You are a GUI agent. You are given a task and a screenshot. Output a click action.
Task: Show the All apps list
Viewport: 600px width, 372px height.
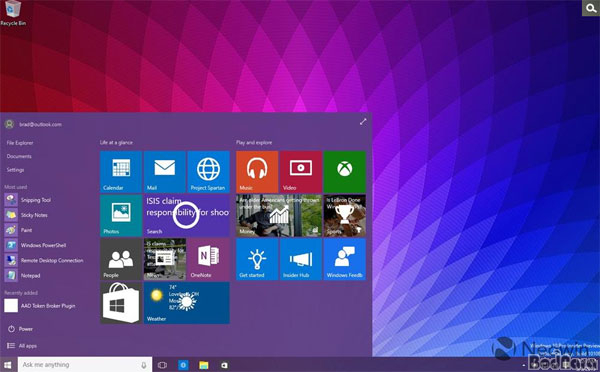click(x=22, y=346)
